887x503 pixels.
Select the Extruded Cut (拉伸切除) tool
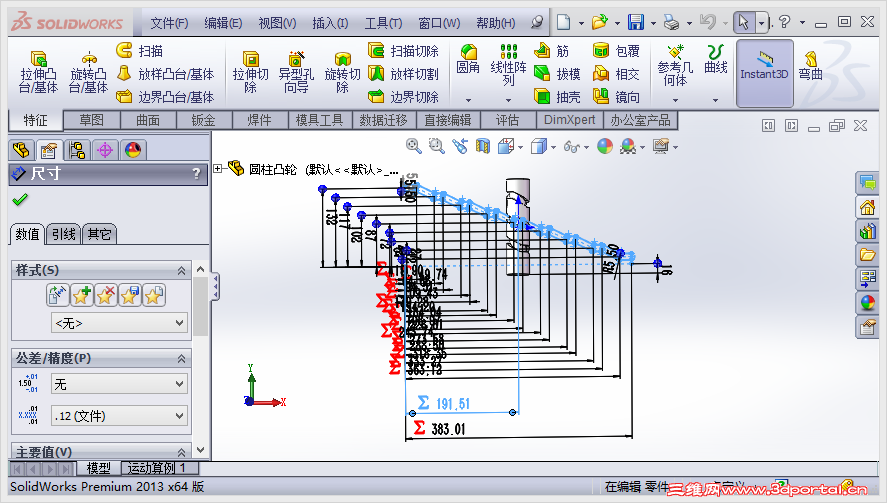[251, 72]
